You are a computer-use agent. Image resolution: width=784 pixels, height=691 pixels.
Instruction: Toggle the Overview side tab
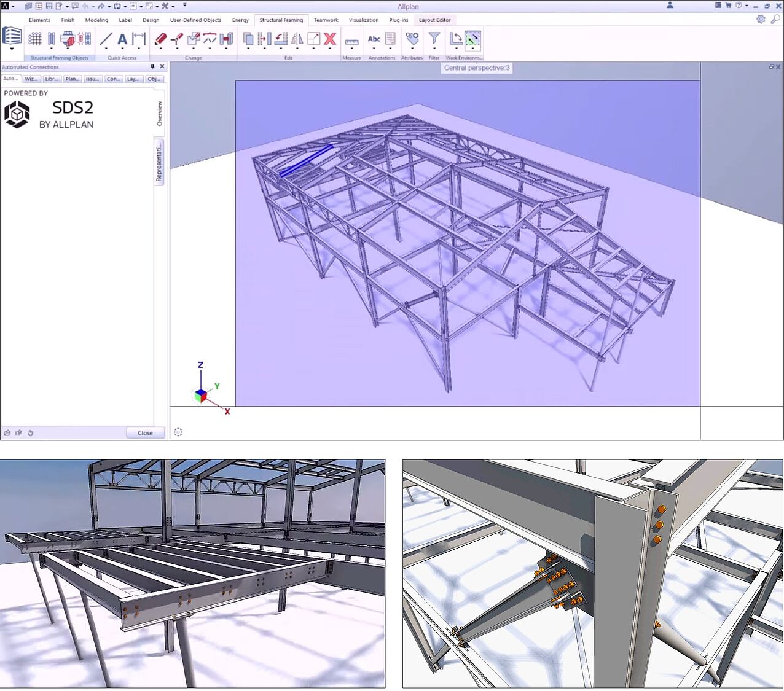[159, 114]
